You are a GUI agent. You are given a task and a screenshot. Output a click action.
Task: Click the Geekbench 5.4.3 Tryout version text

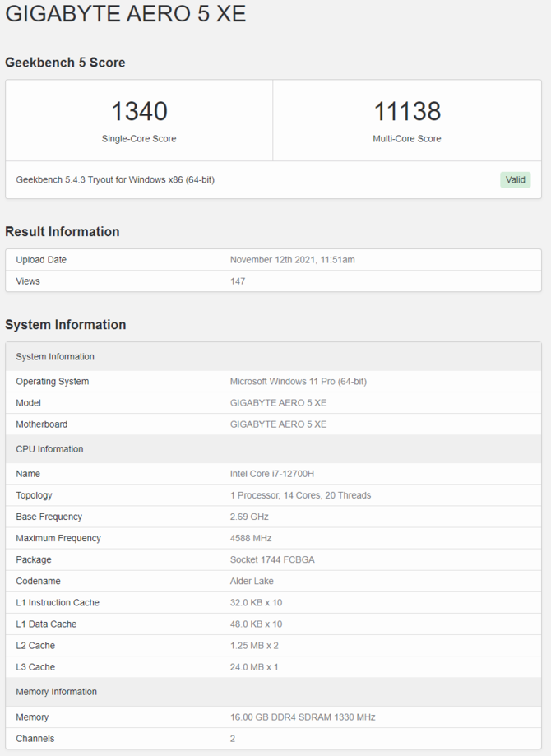click(115, 180)
